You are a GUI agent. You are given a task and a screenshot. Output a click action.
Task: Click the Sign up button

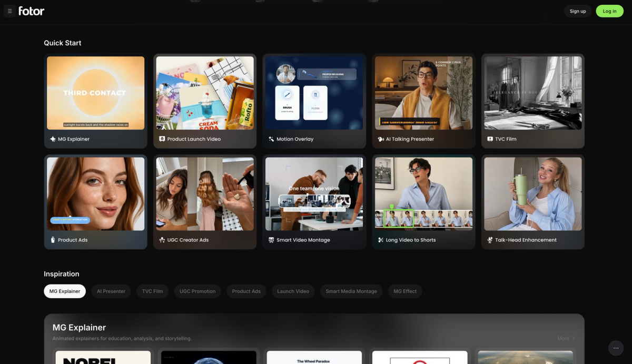[x=578, y=11]
